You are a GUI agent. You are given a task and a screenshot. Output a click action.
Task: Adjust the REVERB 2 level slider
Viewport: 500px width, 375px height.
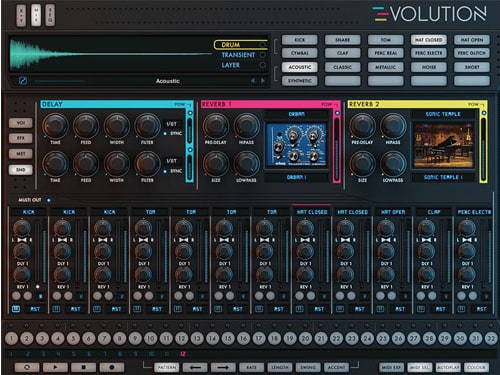click(x=483, y=150)
